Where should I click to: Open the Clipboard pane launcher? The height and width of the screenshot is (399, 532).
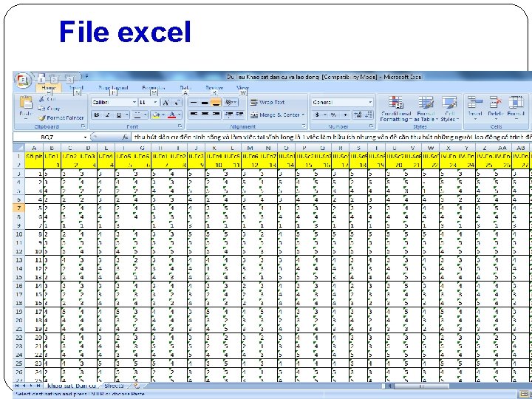click(x=83, y=126)
